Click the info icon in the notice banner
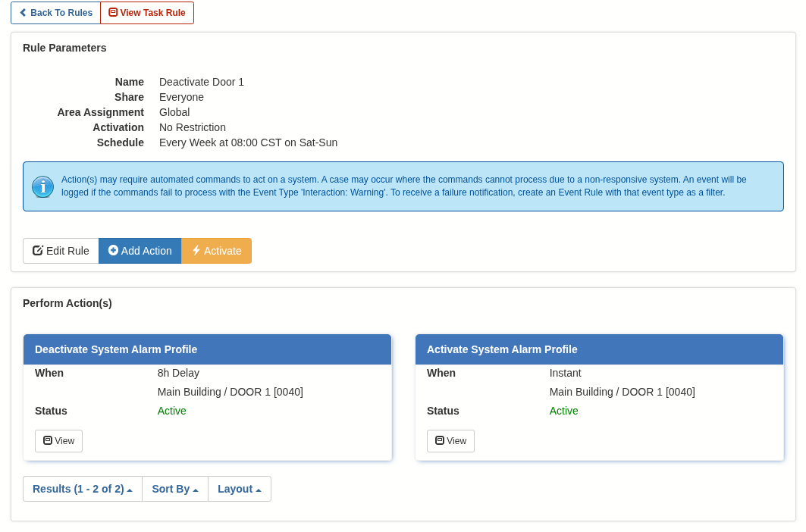 click(x=42, y=186)
